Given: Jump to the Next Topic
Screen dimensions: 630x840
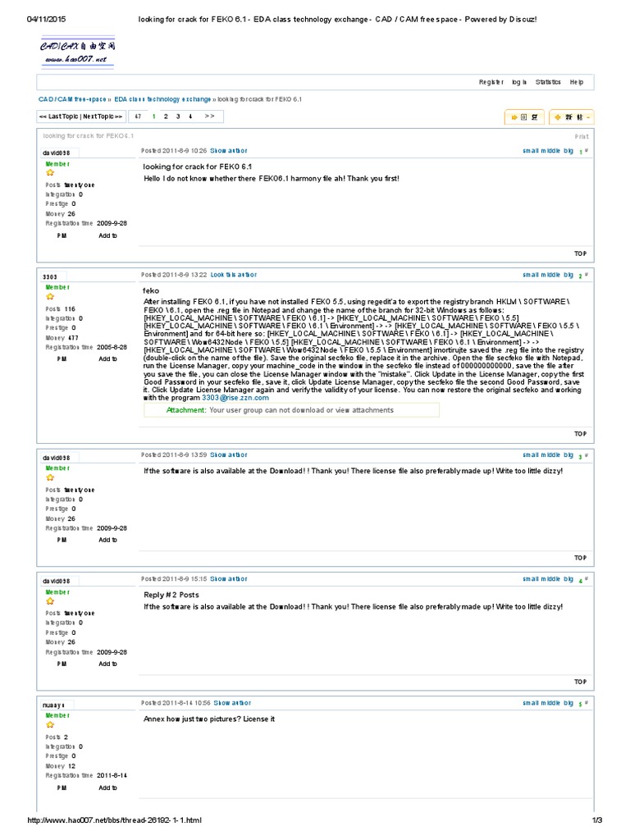Looking at the screenshot, I should tap(103, 116).
